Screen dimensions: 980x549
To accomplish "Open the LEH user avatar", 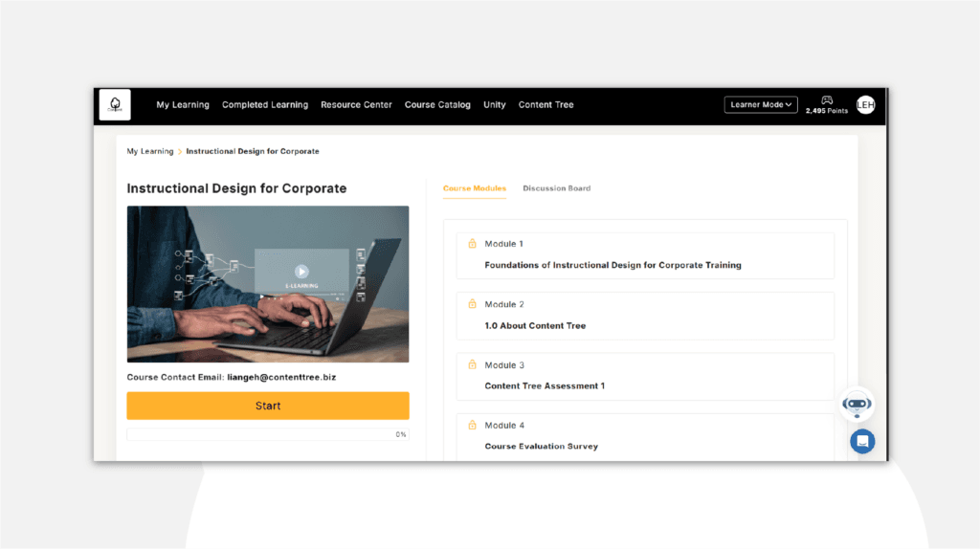I will [x=865, y=105].
